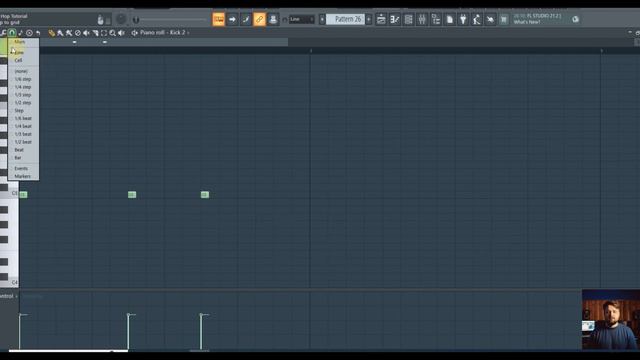The width and height of the screenshot is (640, 360).
Task: Open the piano roll wrench tools menu
Action: [x=3, y=33]
